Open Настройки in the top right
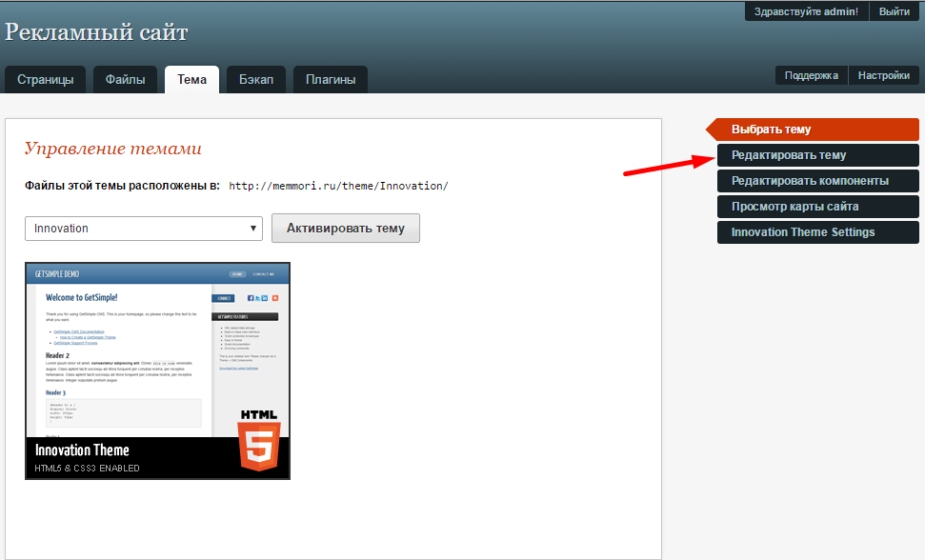 pyautogui.click(x=884, y=75)
